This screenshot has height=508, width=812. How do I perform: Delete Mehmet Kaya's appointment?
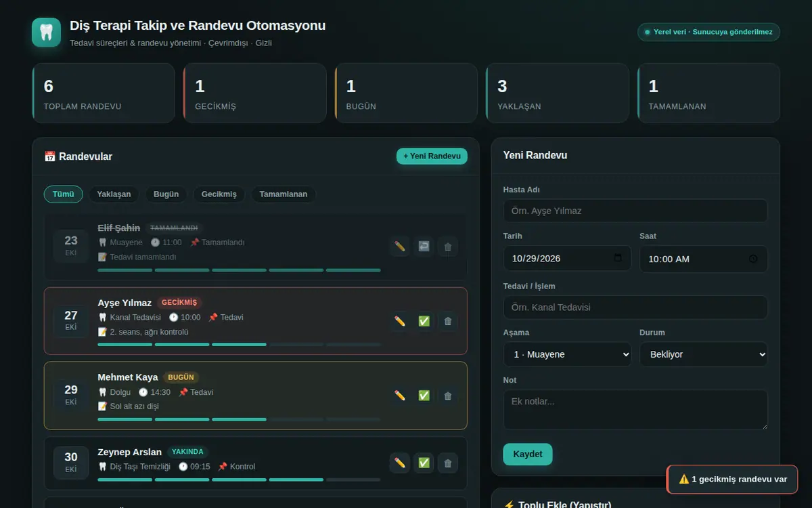[x=447, y=396]
